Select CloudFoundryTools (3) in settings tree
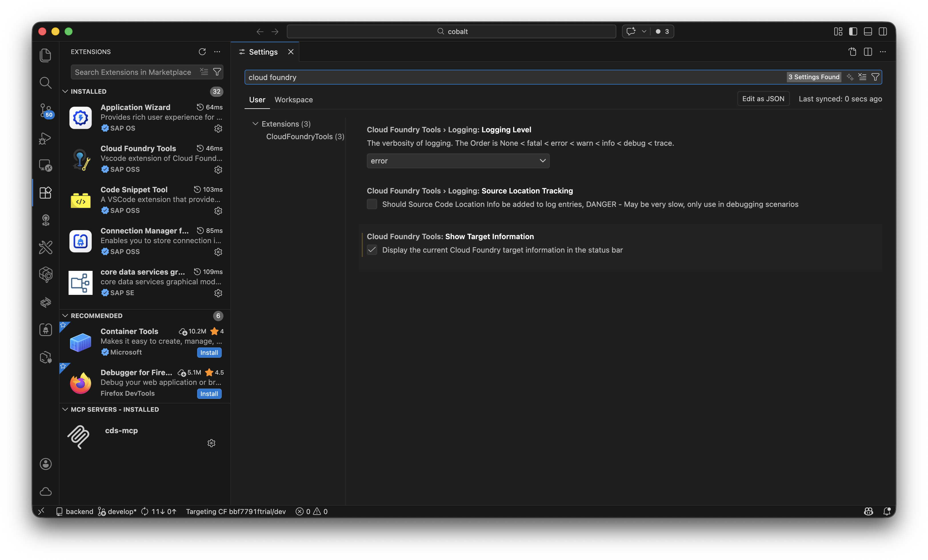This screenshot has width=928, height=560. click(x=305, y=137)
